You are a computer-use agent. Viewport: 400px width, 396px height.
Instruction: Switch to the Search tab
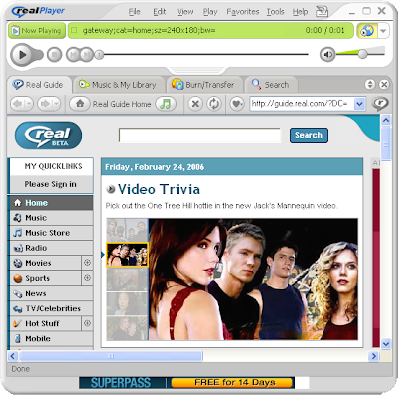tap(271, 85)
